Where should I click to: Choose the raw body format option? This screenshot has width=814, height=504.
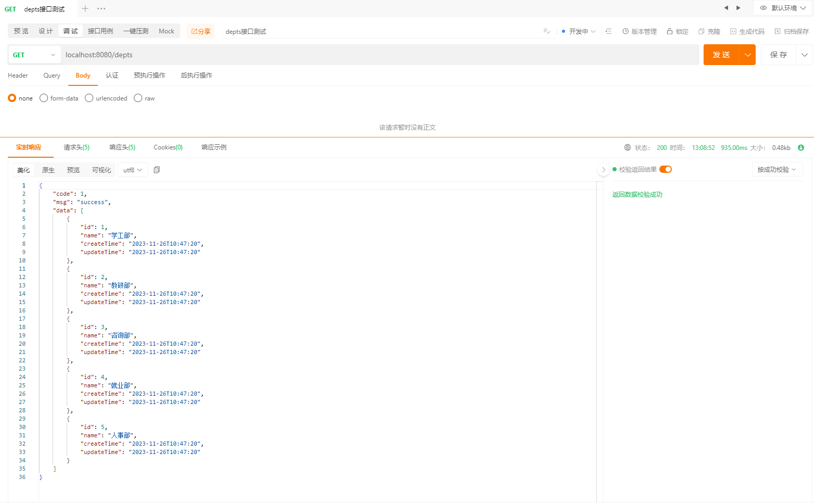[137, 98]
